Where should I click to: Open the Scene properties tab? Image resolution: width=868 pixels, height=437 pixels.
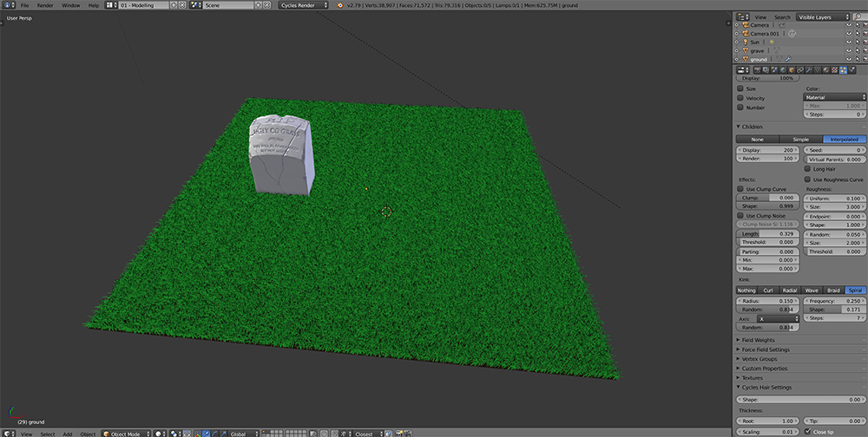pyautogui.click(x=774, y=70)
